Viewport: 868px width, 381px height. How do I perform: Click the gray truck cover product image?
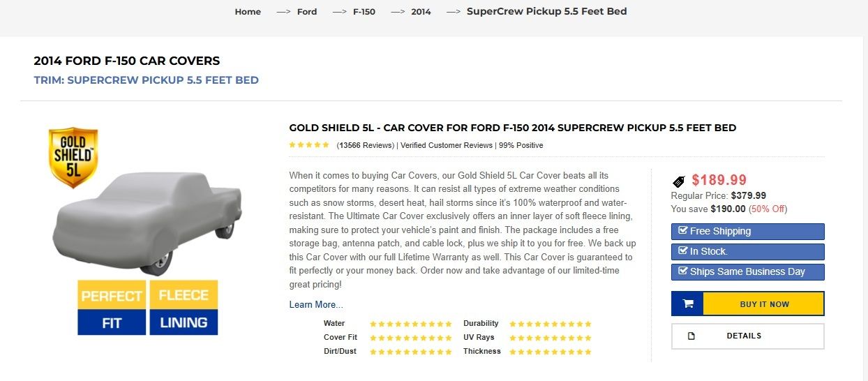[x=147, y=223]
